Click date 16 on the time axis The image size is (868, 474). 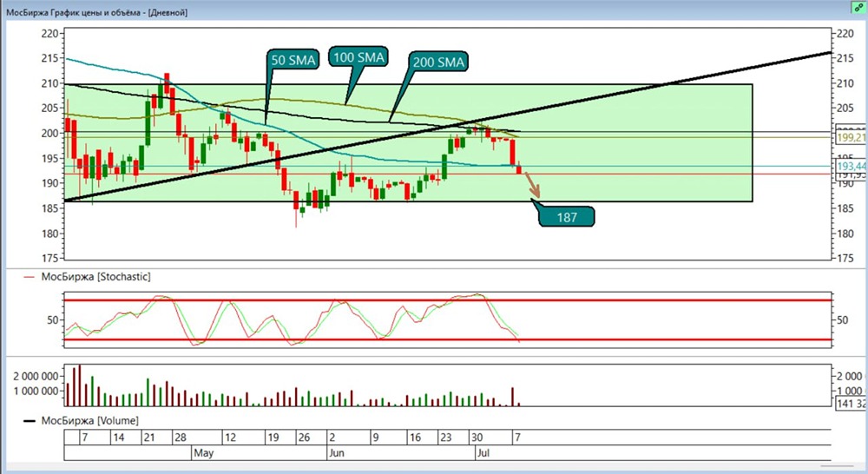[x=415, y=438]
